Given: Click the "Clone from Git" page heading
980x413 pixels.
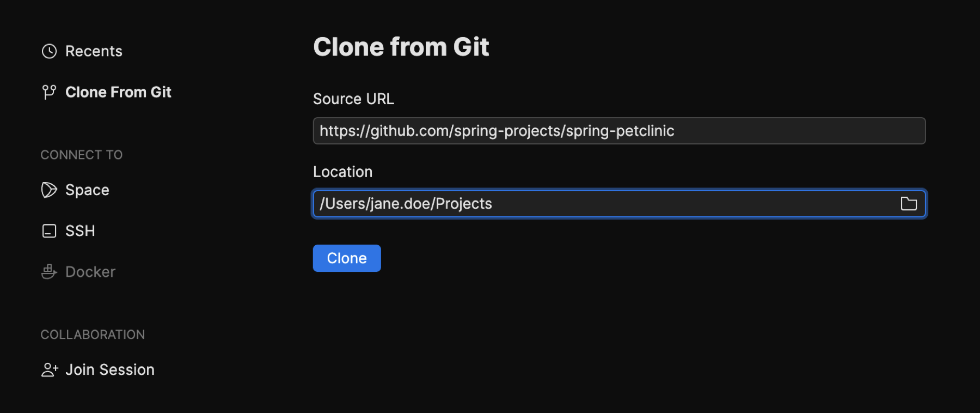Looking at the screenshot, I should [x=401, y=46].
